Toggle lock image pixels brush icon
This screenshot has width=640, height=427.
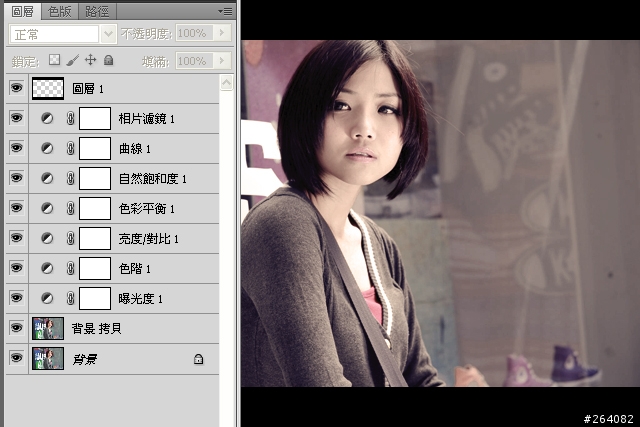(x=72, y=60)
